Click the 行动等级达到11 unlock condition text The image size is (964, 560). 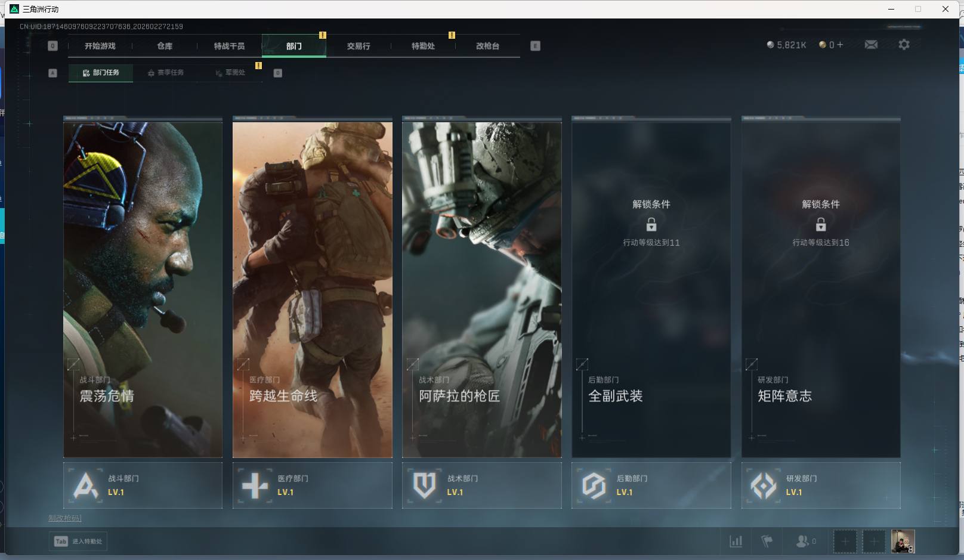tap(651, 243)
